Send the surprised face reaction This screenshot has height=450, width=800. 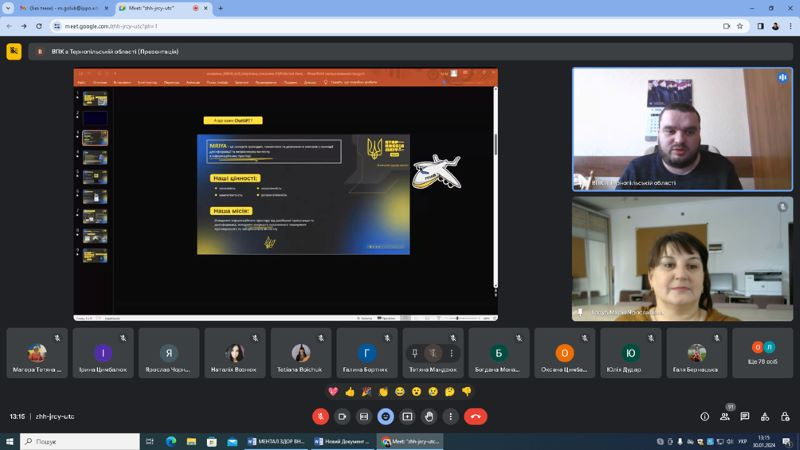pyautogui.click(x=417, y=392)
